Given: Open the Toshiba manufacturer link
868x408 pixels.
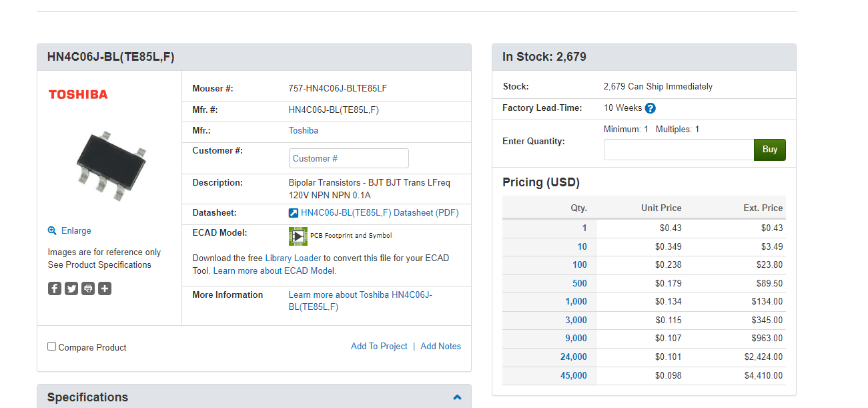Looking at the screenshot, I should click(304, 131).
